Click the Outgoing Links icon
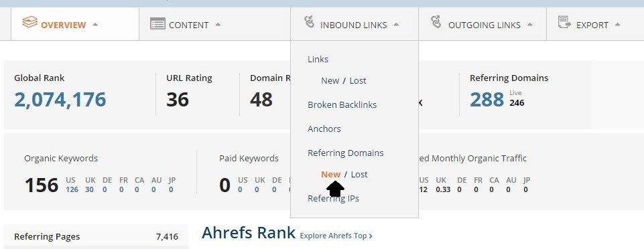Image resolution: width=644 pixels, height=249 pixels. (436, 21)
